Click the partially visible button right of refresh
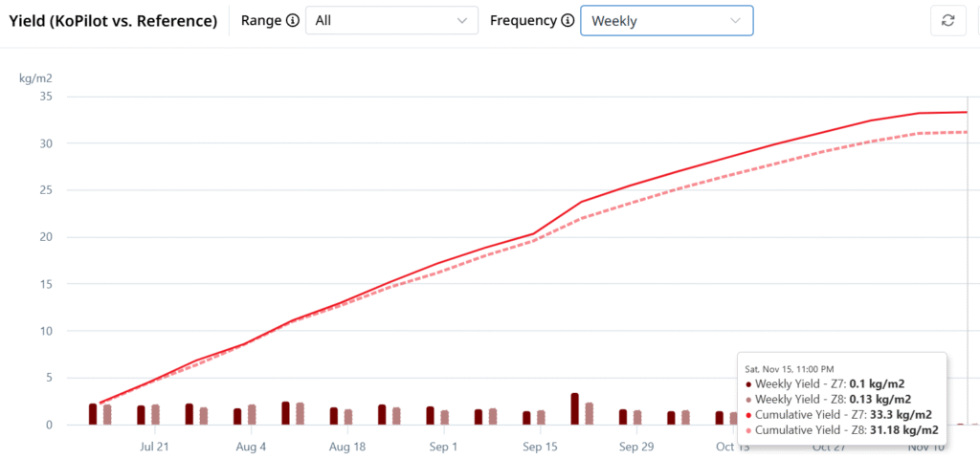 pos(977,20)
